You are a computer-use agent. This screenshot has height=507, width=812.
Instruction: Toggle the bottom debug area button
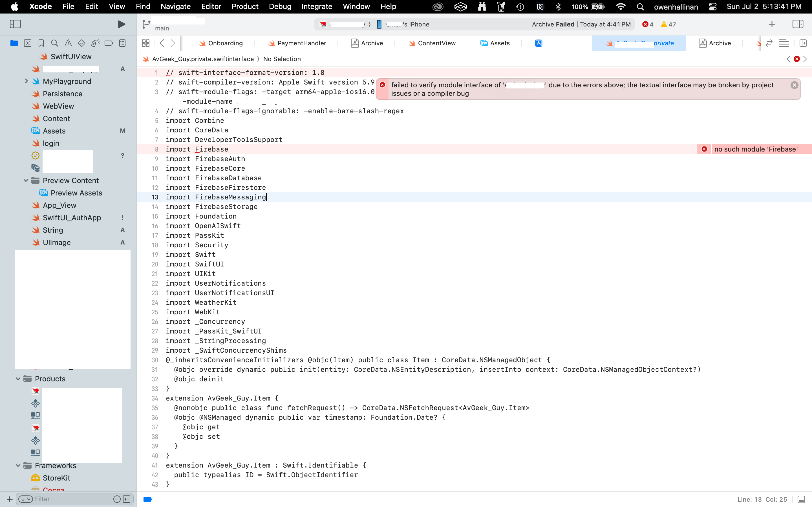pos(801,499)
